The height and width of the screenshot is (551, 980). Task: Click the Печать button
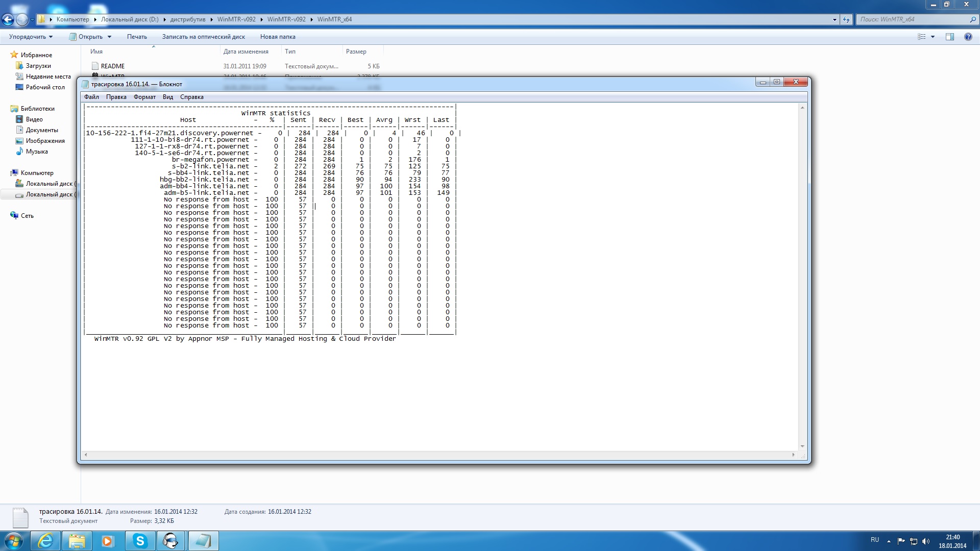tap(137, 37)
